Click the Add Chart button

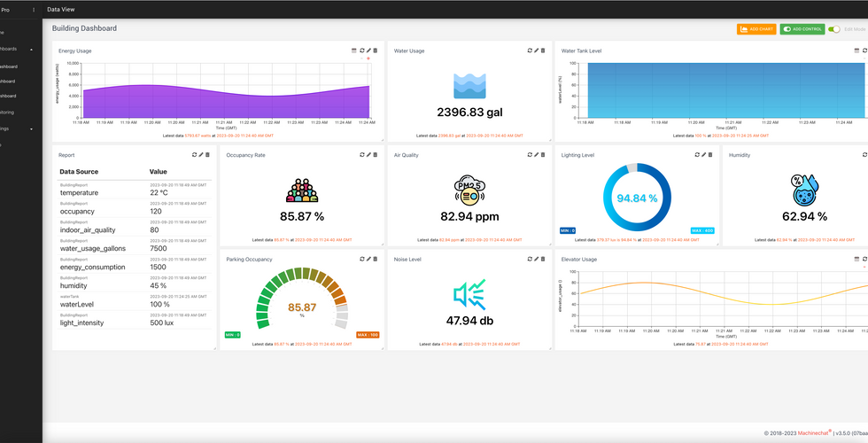click(756, 28)
